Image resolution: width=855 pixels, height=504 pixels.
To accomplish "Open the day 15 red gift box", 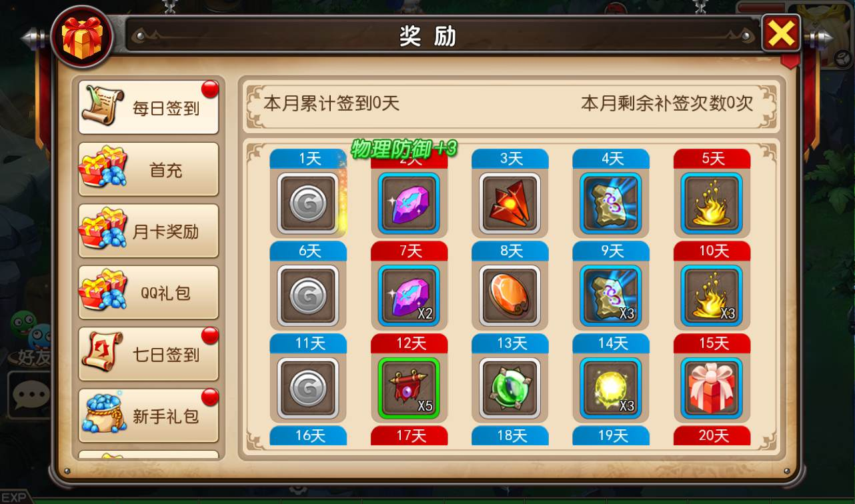I will (712, 389).
